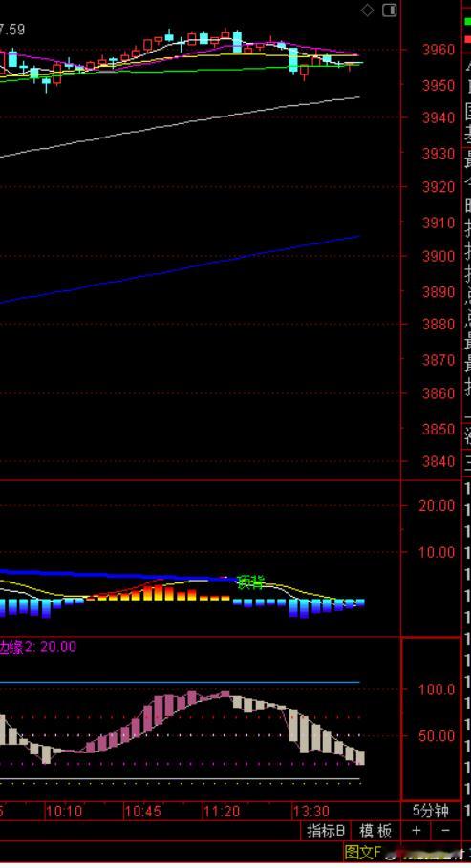Click the red square legend marker
Viewport: 471px width, 868px height.
click(x=468, y=39)
